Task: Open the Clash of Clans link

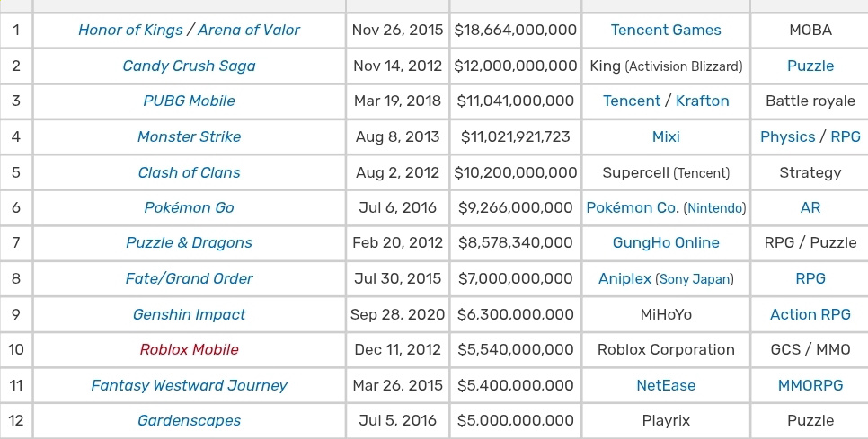Action: pos(189,172)
